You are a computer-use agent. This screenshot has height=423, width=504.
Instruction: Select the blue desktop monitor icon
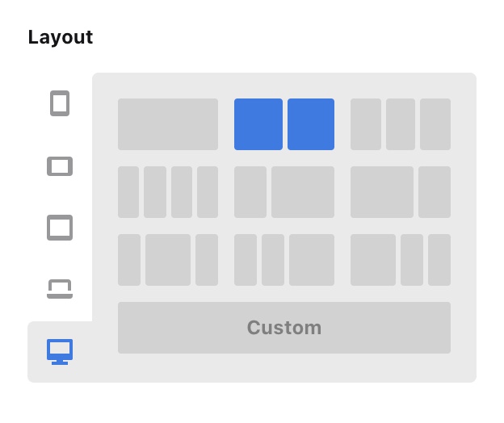(x=60, y=352)
